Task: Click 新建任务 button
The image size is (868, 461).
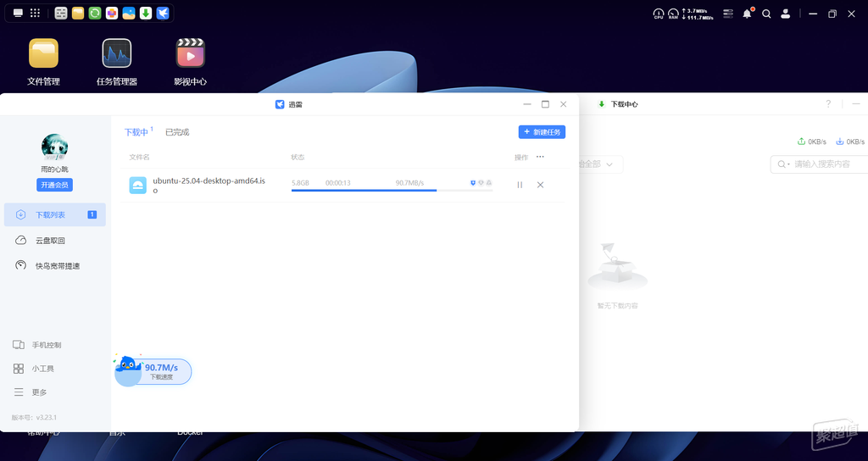Action: [x=542, y=131]
